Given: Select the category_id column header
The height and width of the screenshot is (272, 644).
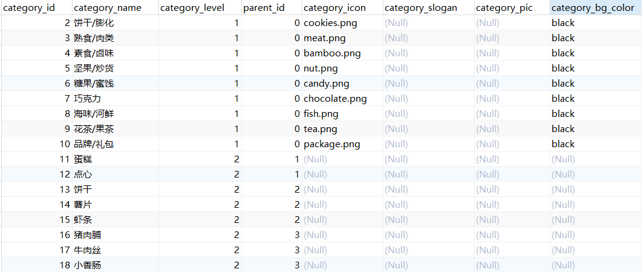Looking at the screenshot, I should 36,7.
